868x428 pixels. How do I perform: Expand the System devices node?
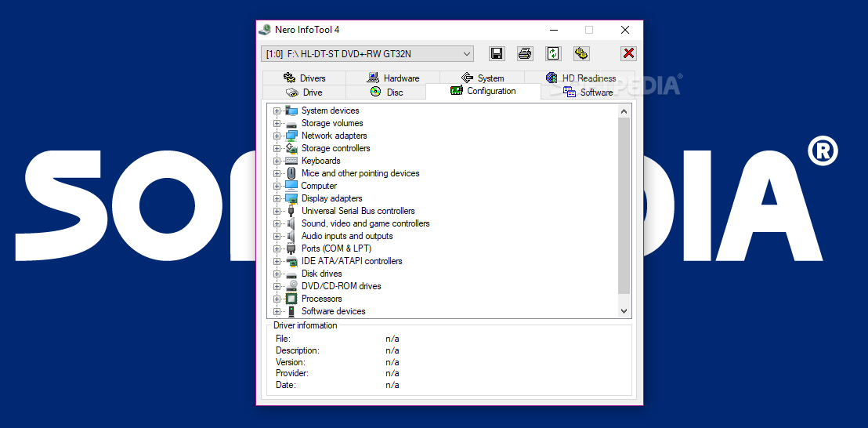point(277,111)
